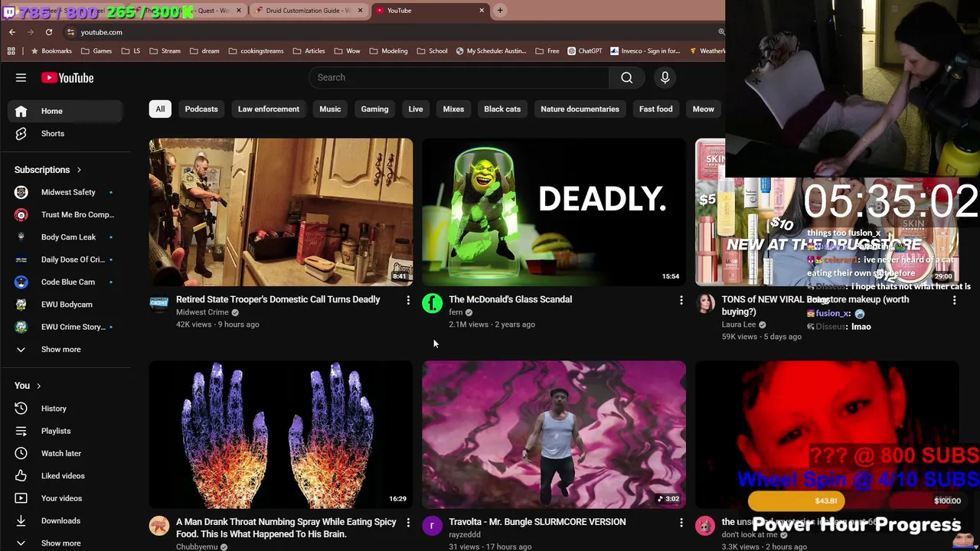Open a new browser tab
This screenshot has height=551, width=980.
click(500, 10)
